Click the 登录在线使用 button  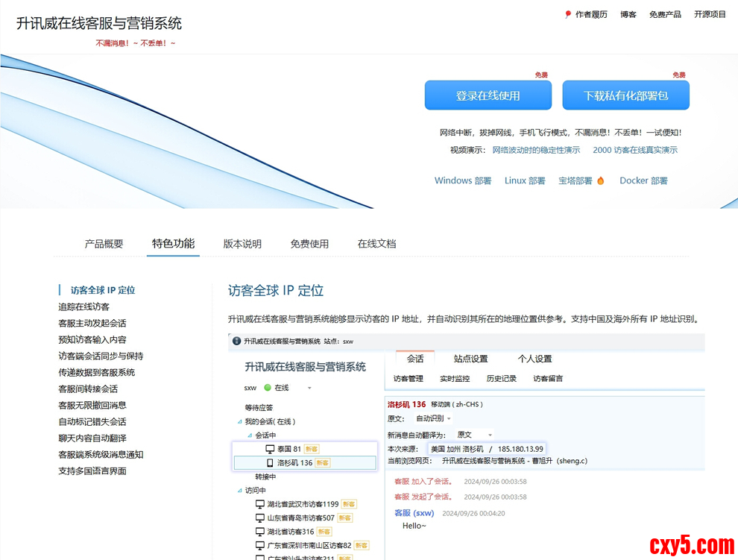pyautogui.click(x=488, y=95)
